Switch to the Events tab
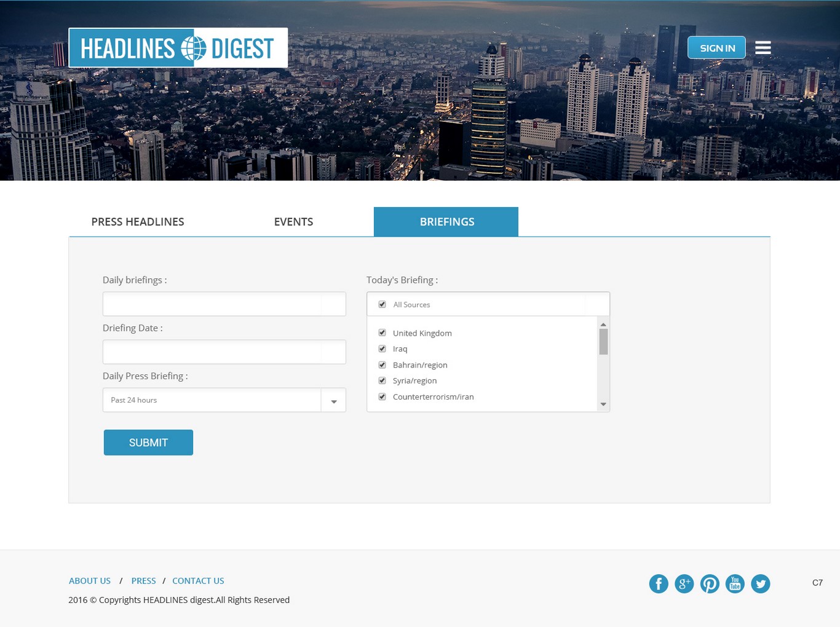Image resolution: width=840 pixels, height=627 pixels. pos(293,222)
